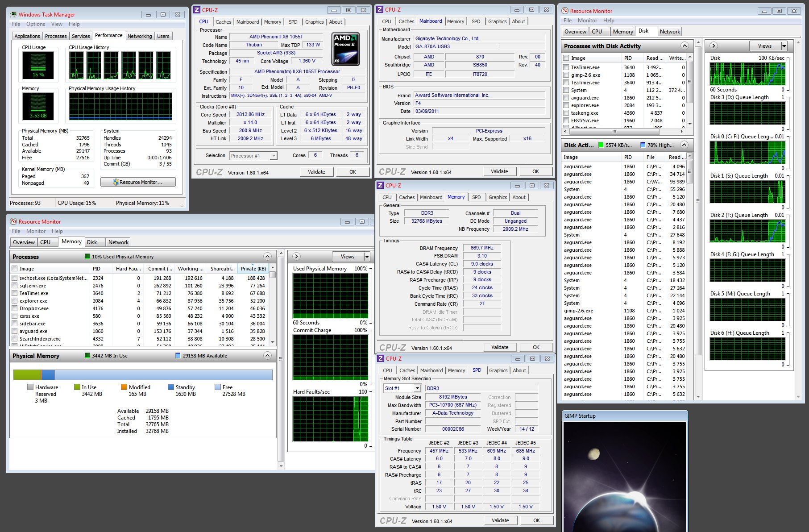Tick the sqlservr.exe checkbox in Memory processes
This screenshot has width=809, height=532.
pyautogui.click(x=15, y=286)
